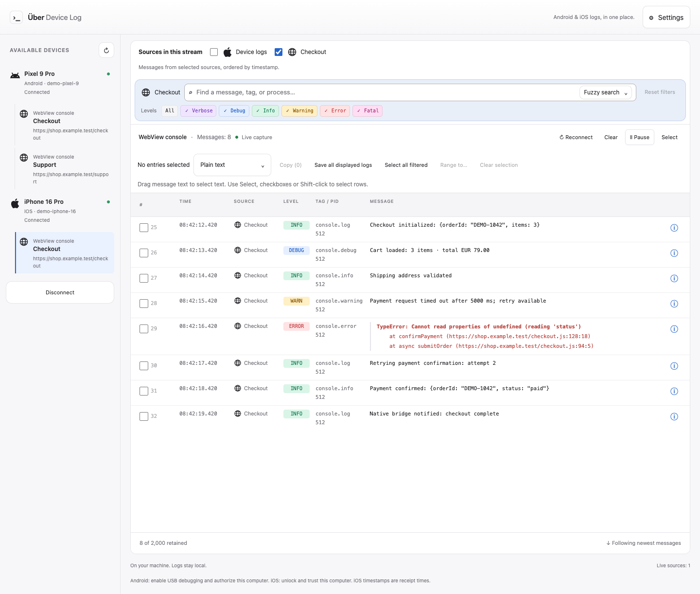Screen dimensions: 700x594
Task: Refresh the available devices list
Action: [106, 50]
